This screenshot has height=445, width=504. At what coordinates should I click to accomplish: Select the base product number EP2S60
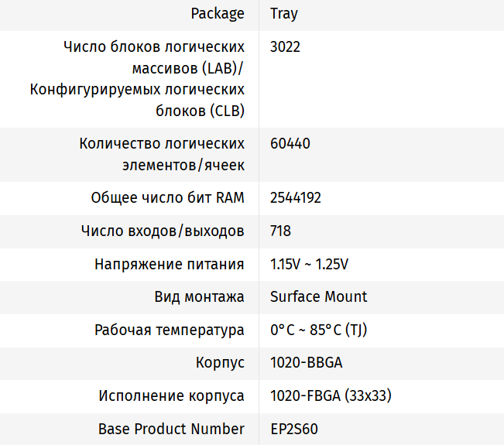pos(294,429)
